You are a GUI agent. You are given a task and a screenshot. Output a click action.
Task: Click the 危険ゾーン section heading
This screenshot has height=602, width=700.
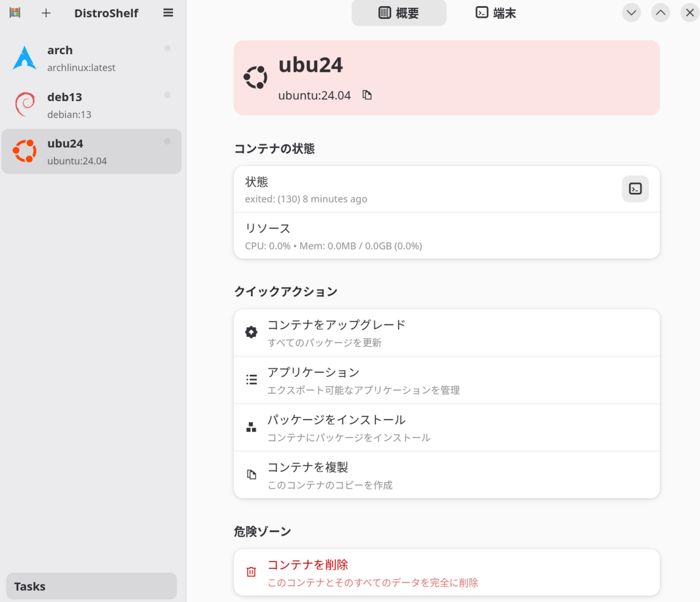[262, 531]
